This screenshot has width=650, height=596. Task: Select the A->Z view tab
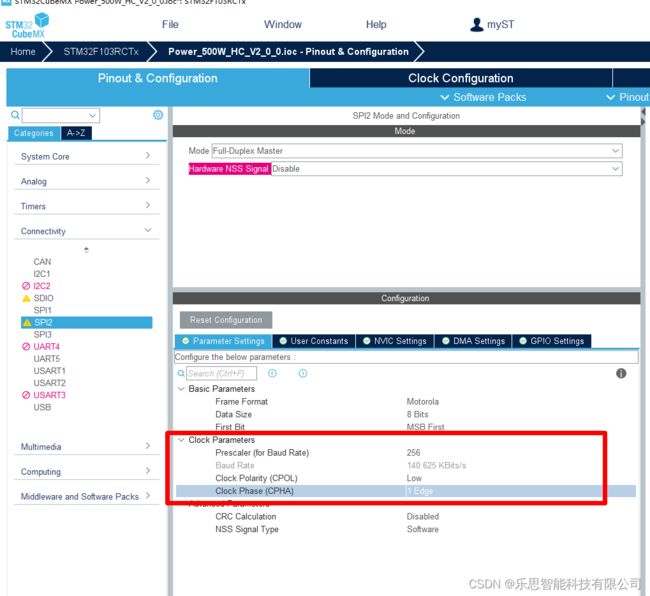pyautogui.click(x=76, y=133)
